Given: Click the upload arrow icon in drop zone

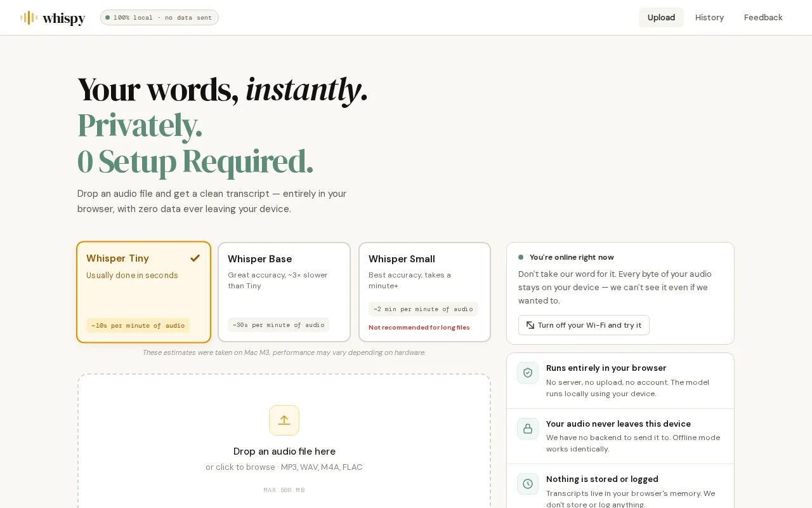Looking at the screenshot, I should 284,420.
